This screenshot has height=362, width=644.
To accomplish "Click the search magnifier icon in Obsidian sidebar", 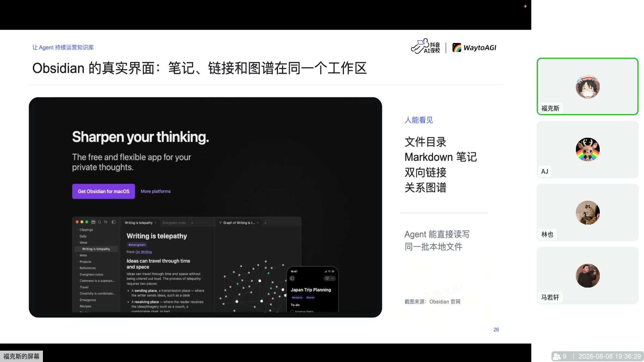I will click(x=99, y=222).
